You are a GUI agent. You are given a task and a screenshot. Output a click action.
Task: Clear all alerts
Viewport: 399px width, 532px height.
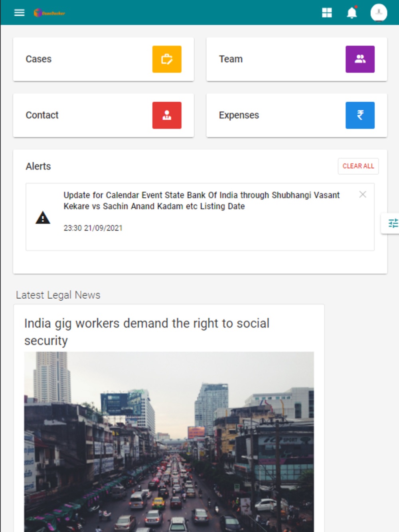[x=358, y=166]
